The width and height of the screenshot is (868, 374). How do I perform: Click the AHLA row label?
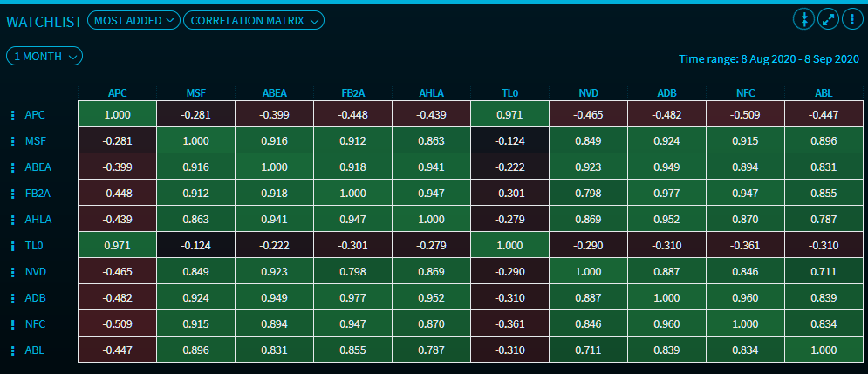coord(37,220)
